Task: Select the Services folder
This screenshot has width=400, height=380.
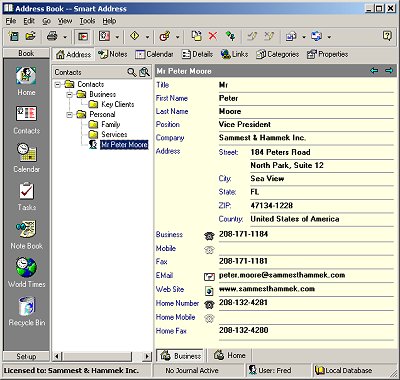Action: click(x=114, y=134)
